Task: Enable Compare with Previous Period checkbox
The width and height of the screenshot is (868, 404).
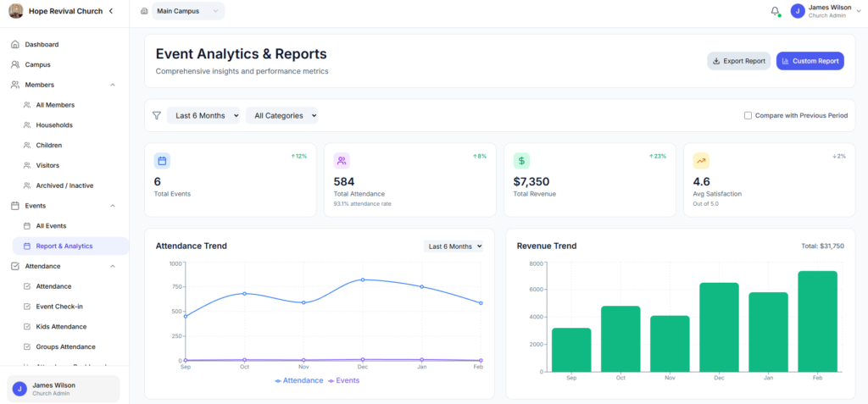Action: [748, 116]
